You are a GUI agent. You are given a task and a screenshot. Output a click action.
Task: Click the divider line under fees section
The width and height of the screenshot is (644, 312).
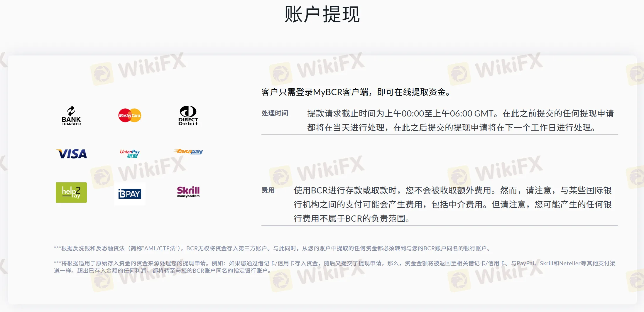click(x=440, y=226)
